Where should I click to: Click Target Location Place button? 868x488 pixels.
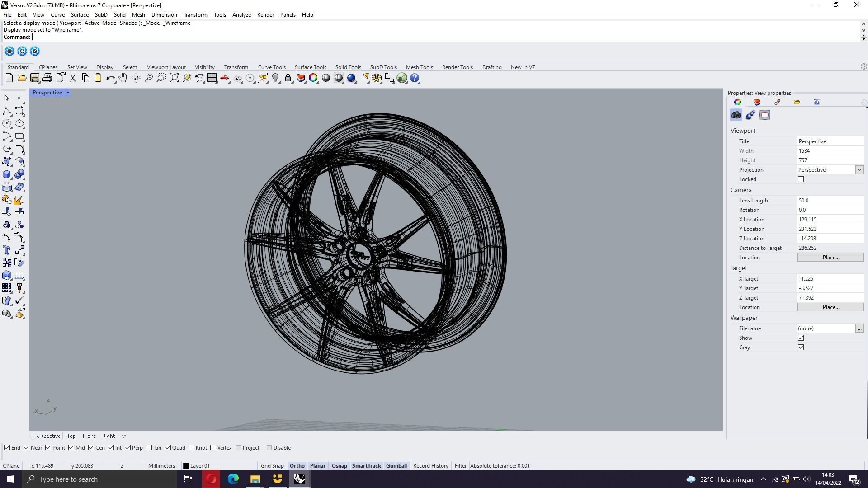(830, 307)
